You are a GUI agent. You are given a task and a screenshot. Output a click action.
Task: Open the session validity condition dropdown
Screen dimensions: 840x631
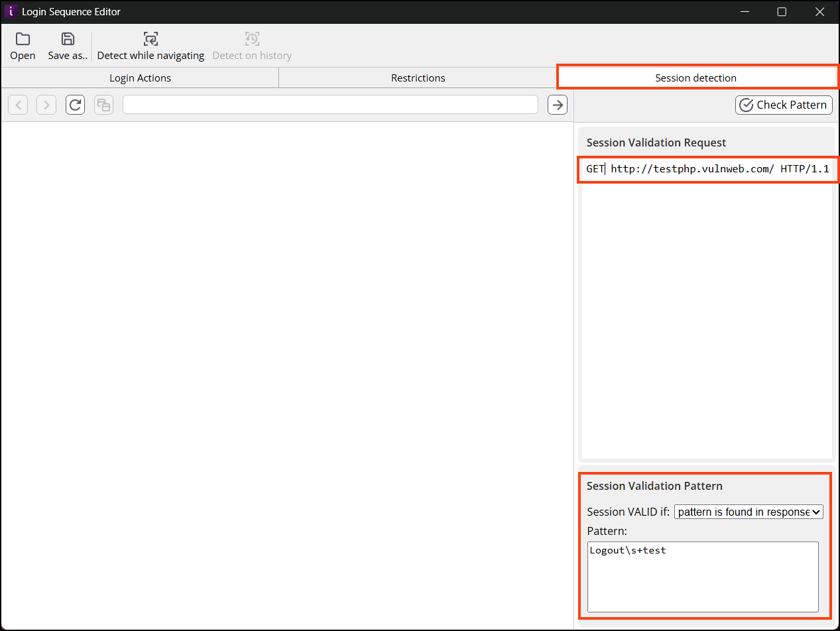pyautogui.click(x=748, y=511)
